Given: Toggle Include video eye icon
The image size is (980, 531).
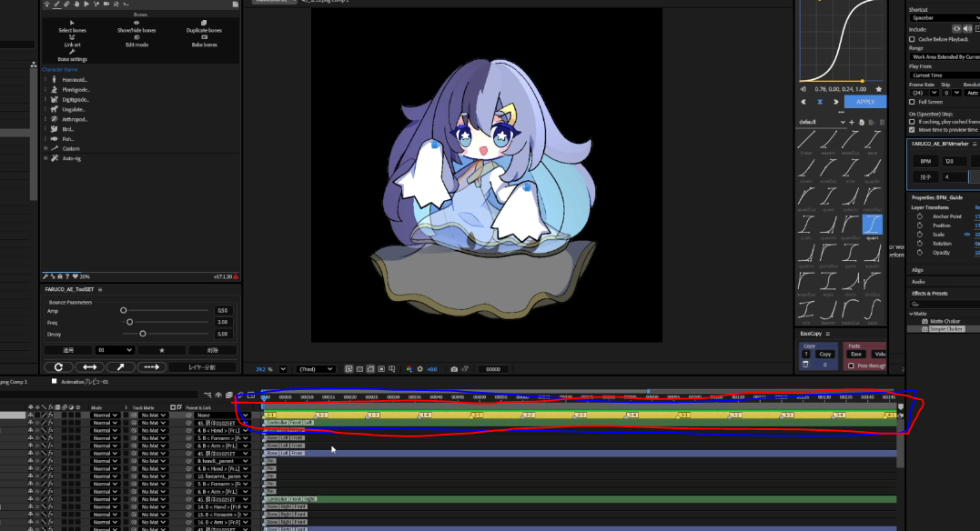Looking at the screenshot, I should [x=956, y=29].
